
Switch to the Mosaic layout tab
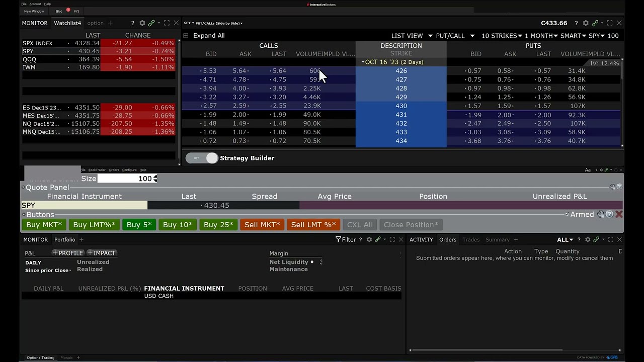66,357
